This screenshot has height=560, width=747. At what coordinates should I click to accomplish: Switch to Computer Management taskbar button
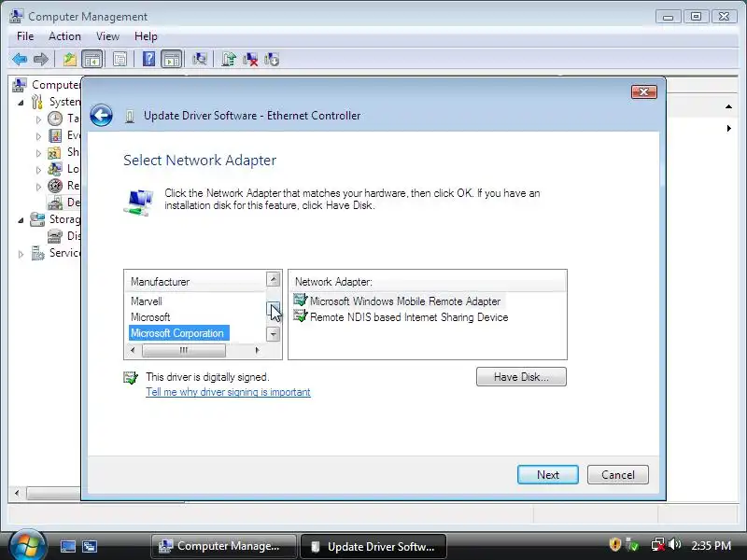(x=224, y=546)
